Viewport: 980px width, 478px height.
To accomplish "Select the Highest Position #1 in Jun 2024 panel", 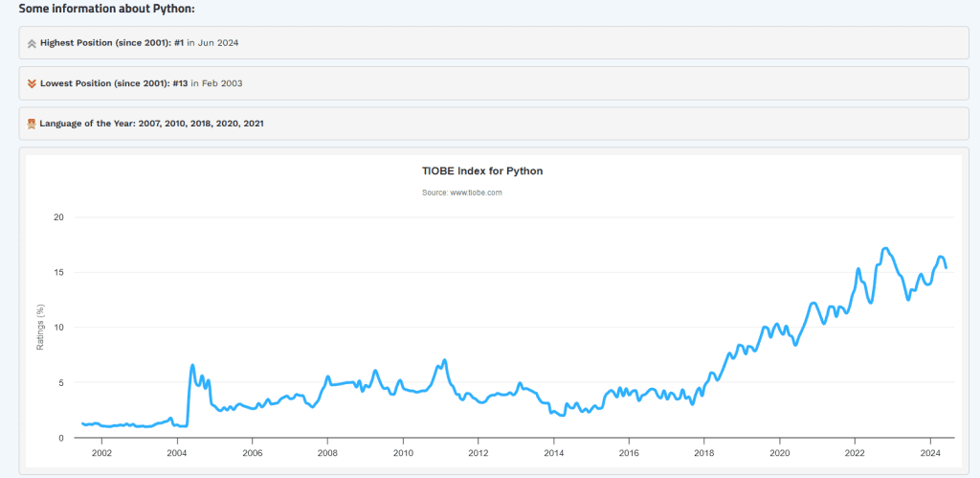I will click(494, 43).
